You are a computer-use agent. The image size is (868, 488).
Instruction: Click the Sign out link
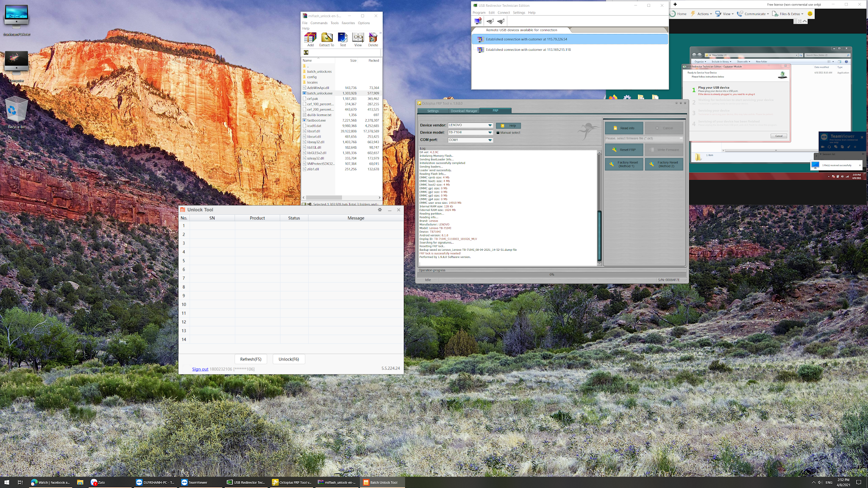[x=200, y=369]
